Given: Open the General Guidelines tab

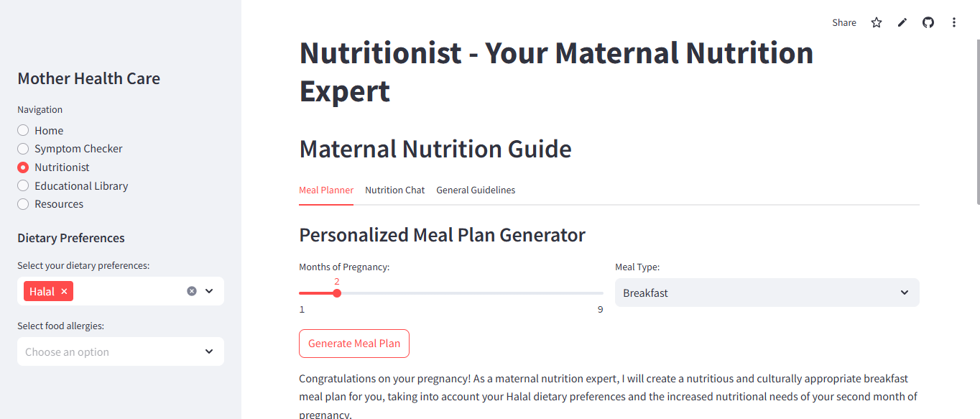Looking at the screenshot, I should (x=476, y=190).
